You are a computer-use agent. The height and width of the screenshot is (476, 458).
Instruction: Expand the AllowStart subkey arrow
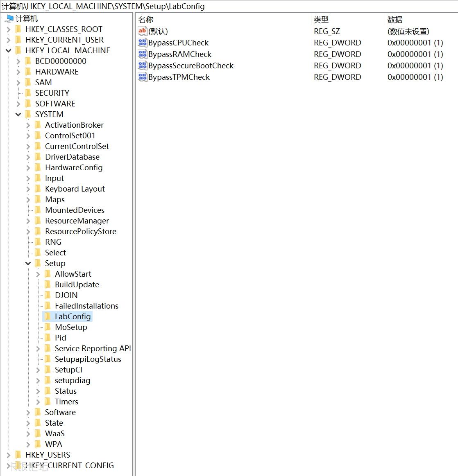38,274
